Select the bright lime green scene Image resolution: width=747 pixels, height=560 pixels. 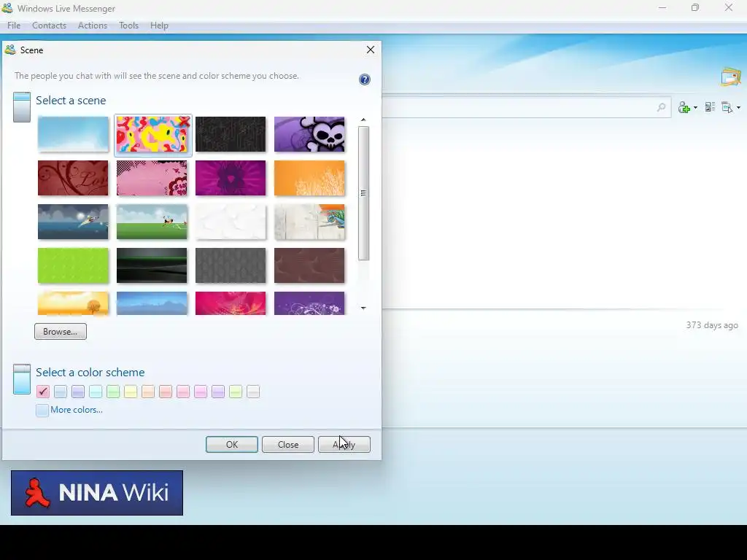tap(73, 265)
